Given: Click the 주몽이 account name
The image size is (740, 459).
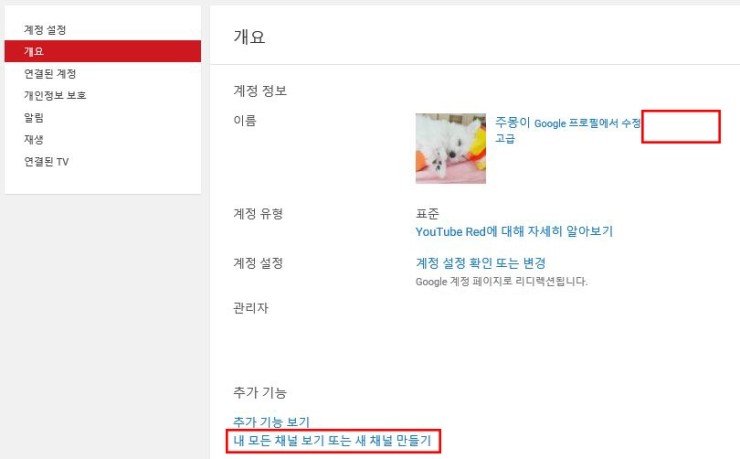Looking at the screenshot, I should pyautogui.click(x=513, y=123).
